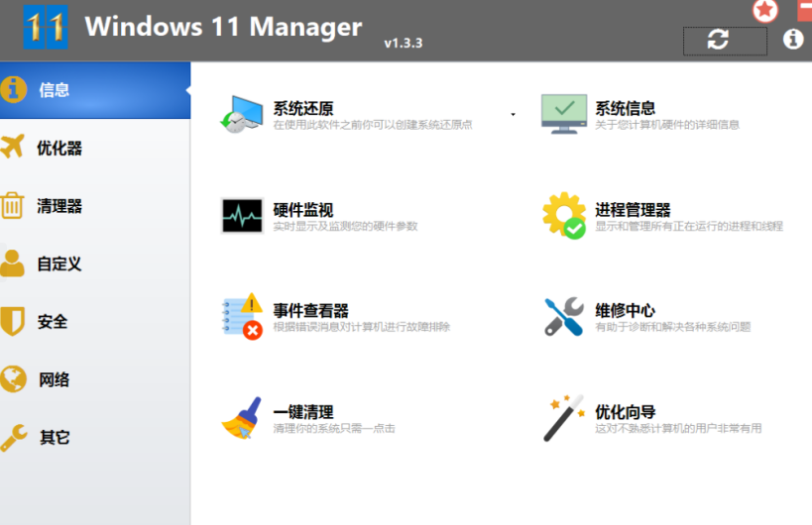This screenshot has height=525, width=812.
Task: Go to the 自定义 sidebar tab
Action: pyautogui.click(x=95, y=263)
